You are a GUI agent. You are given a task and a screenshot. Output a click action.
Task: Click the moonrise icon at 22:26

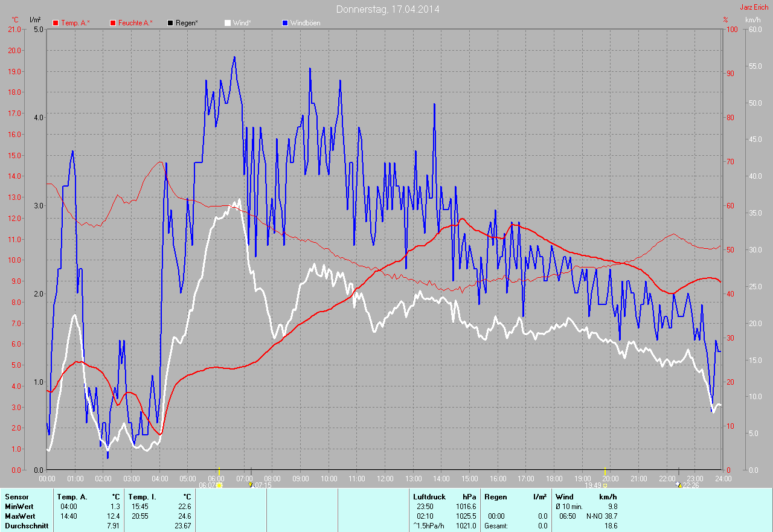click(x=679, y=484)
